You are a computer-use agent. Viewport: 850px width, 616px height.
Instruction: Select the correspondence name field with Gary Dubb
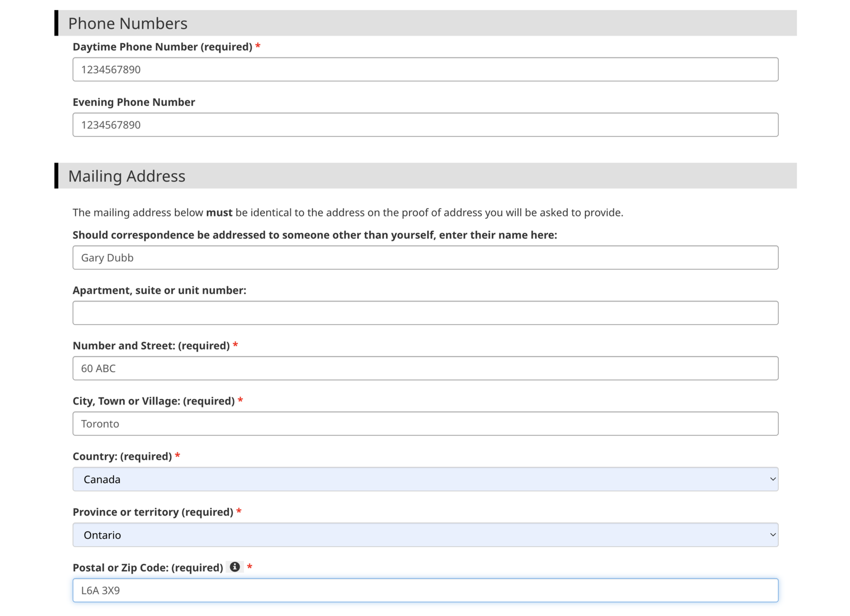pyautogui.click(x=425, y=258)
